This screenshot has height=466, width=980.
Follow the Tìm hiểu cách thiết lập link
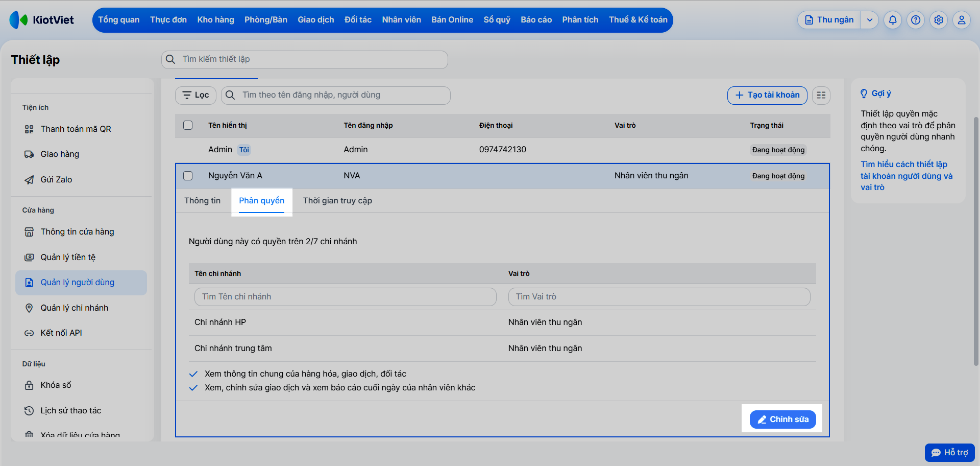(x=906, y=176)
